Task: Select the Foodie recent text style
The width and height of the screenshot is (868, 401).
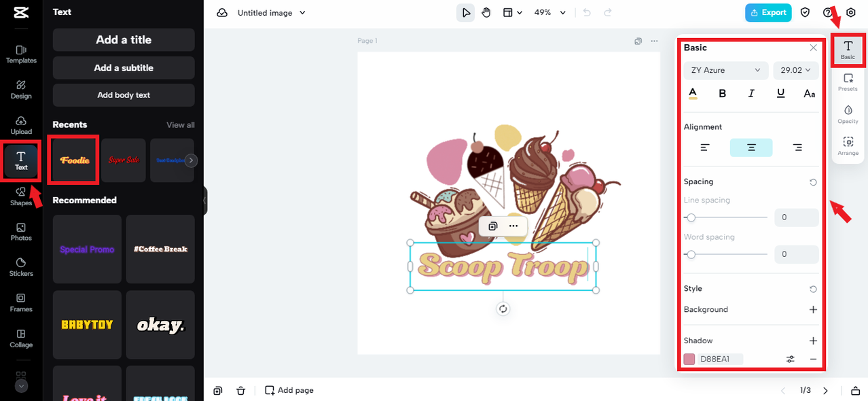Action: click(x=75, y=160)
